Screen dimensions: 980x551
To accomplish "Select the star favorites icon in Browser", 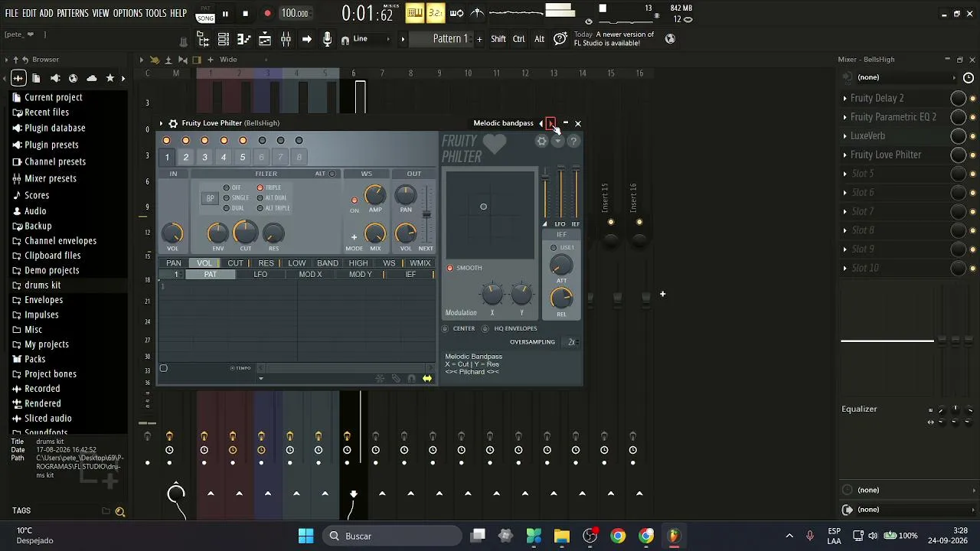I will click(110, 78).
